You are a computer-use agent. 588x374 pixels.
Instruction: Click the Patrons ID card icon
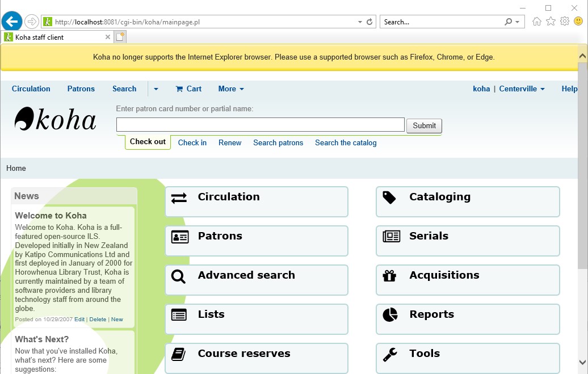[x=179, y=237]
